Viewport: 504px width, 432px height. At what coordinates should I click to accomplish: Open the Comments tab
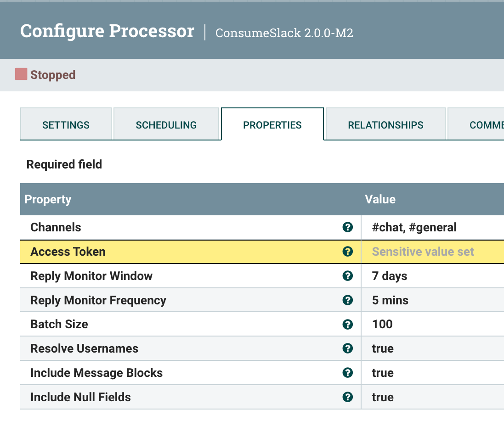click(x=476, y=124)
